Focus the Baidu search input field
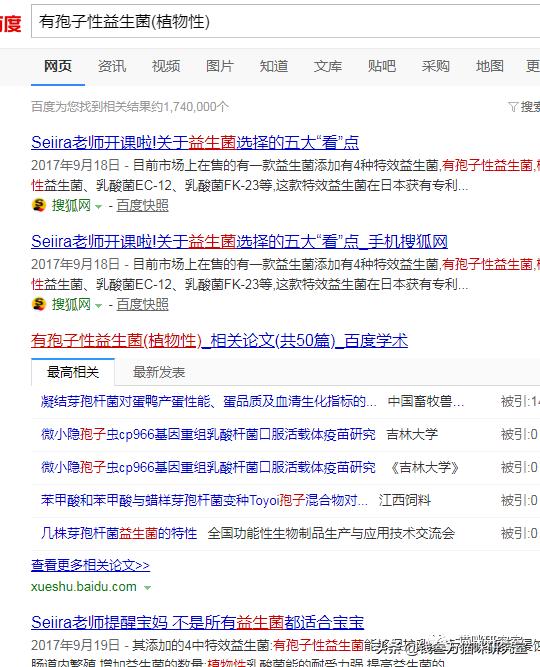The image size is (540, 667). [x=286, y=21]
